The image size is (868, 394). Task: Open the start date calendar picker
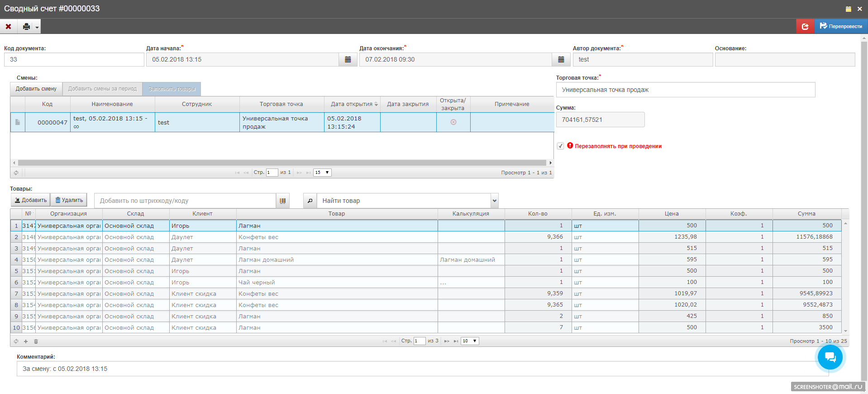pos(348,60)
